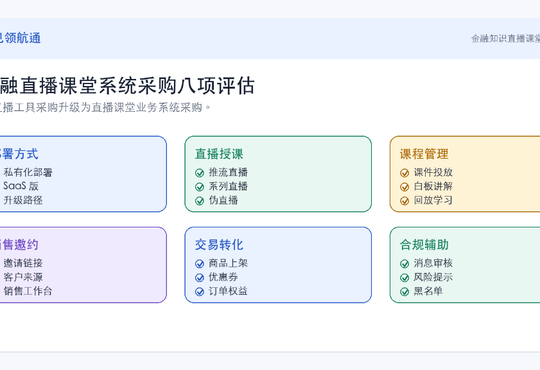540x370 pixels.
Task: Click check icon beside 回放学习
Action: click(405, 201)
